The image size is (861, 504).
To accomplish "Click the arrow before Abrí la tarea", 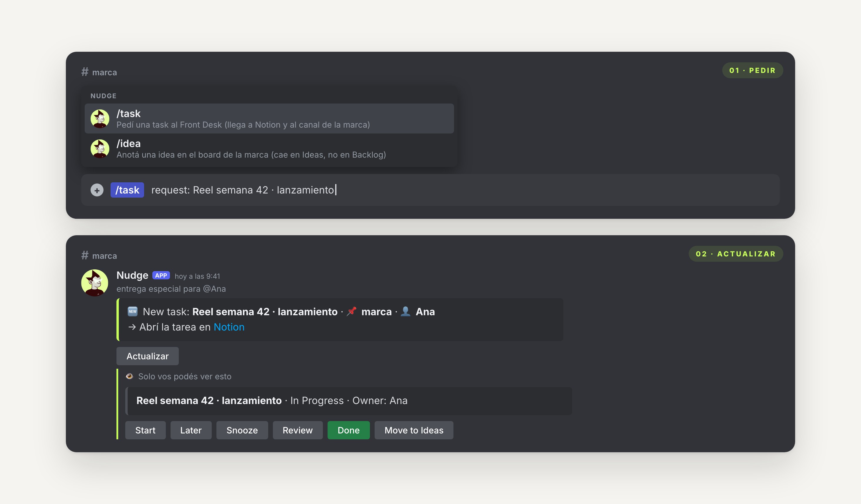I will [x=132, y=327].
